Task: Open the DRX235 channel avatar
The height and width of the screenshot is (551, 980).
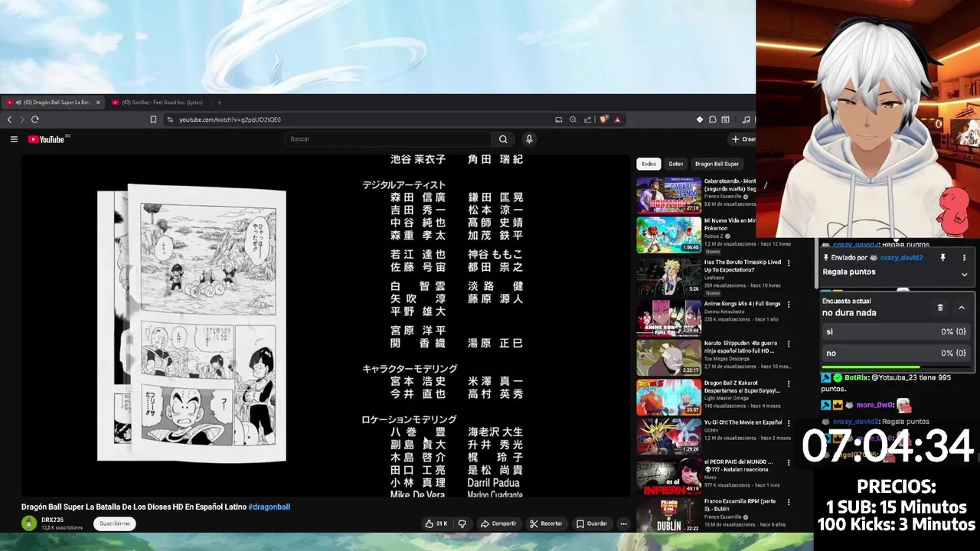Action: (29, 523)
